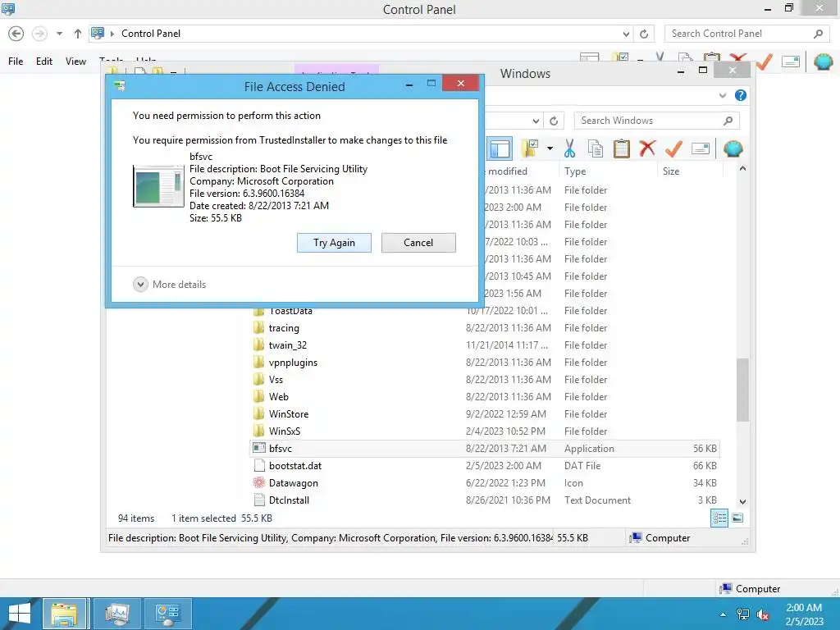Viewport: 840px width, 630px height.
Task: Select the vpnplugins folder
Action: click(293, 362)
